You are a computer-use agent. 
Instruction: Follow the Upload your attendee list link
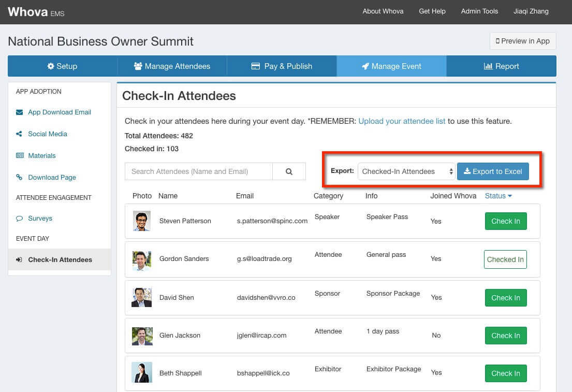click(402, 121)
